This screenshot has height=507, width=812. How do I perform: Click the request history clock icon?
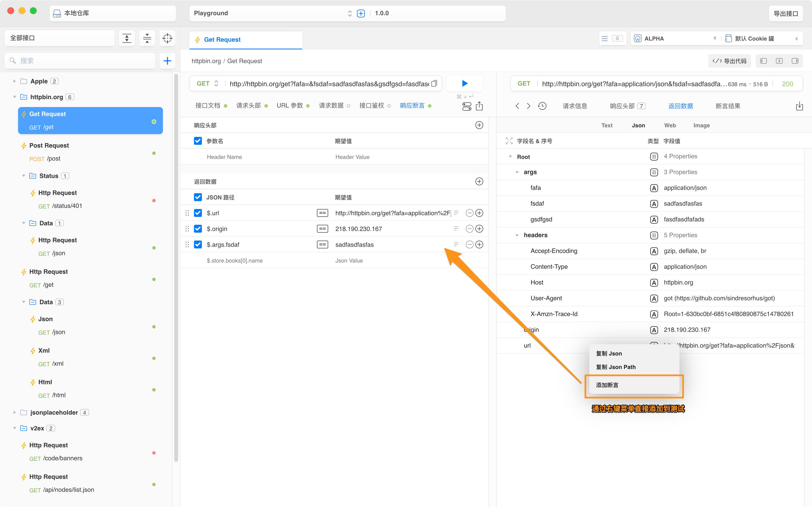click(542, 106)
